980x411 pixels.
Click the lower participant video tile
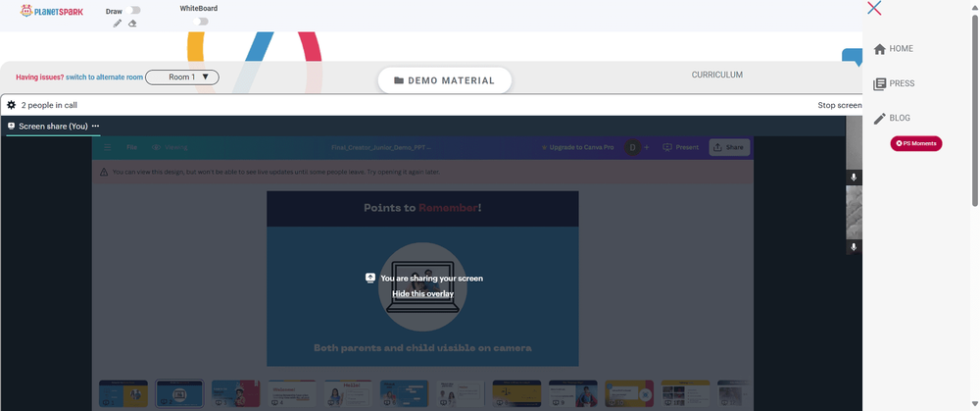coord(854,220)
